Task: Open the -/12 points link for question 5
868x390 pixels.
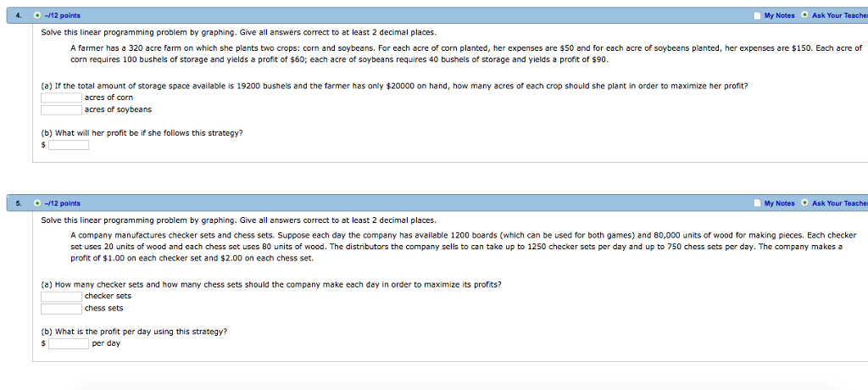Action: 63,203
